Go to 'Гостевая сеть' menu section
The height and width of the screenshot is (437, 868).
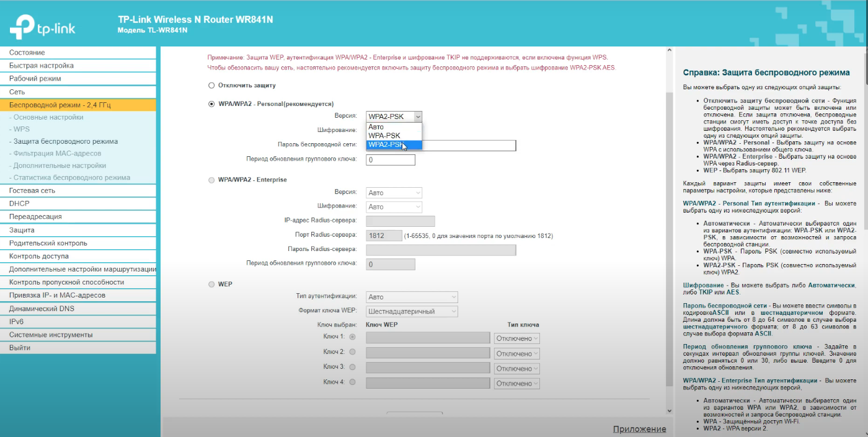click(32, 190)
